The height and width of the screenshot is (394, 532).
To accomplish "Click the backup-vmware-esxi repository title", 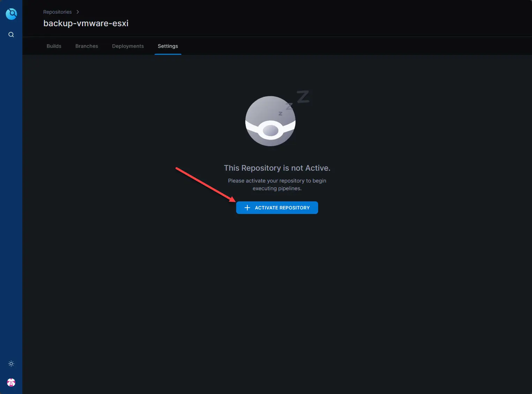I will click(x=86, y=23).
